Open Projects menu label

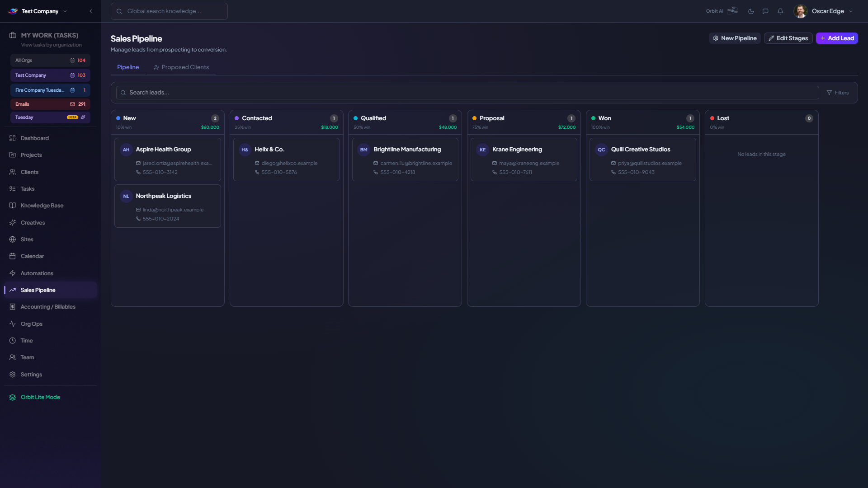pyautogui.click(x=31, y=155)
